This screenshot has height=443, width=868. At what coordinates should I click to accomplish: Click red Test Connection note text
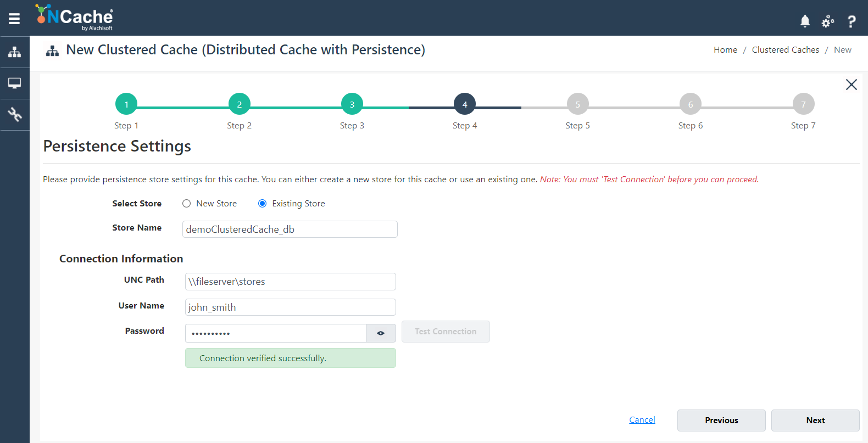click(649, 180)
